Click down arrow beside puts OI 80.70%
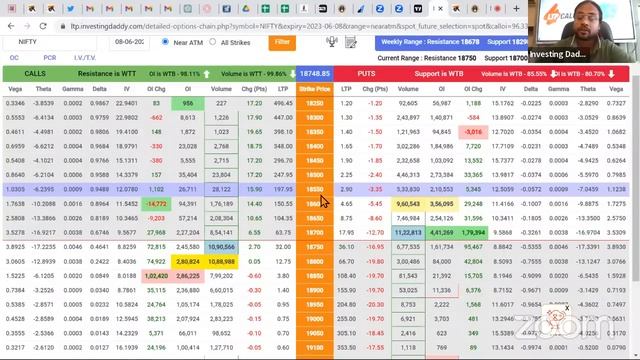This screenshot has width=640, height=360. [611, 74]
